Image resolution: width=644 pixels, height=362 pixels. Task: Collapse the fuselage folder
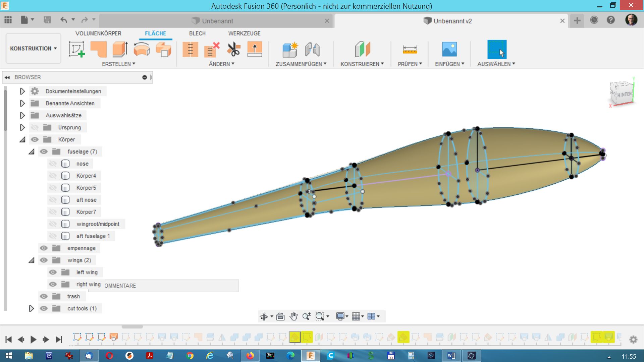(x=31, y=152)
